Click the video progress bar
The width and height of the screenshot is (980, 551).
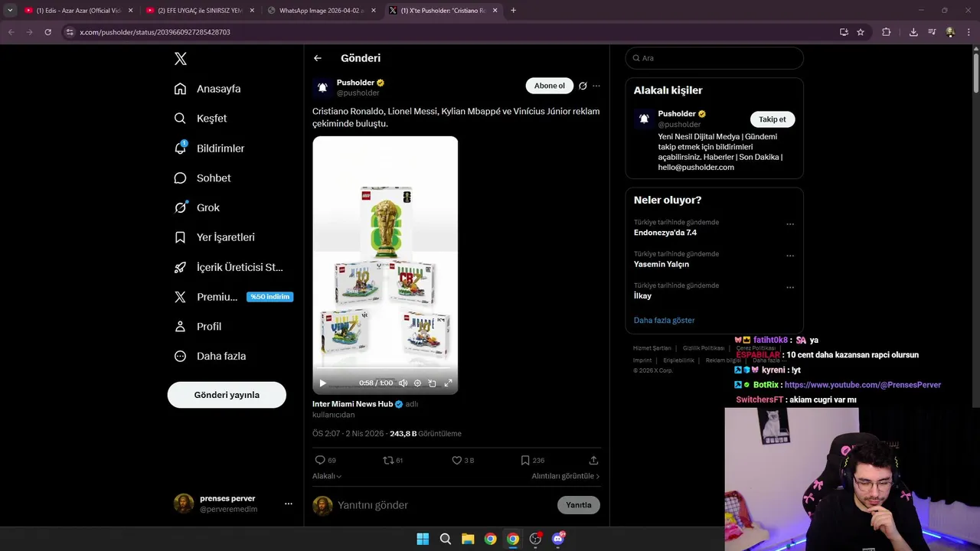point(385,370)
